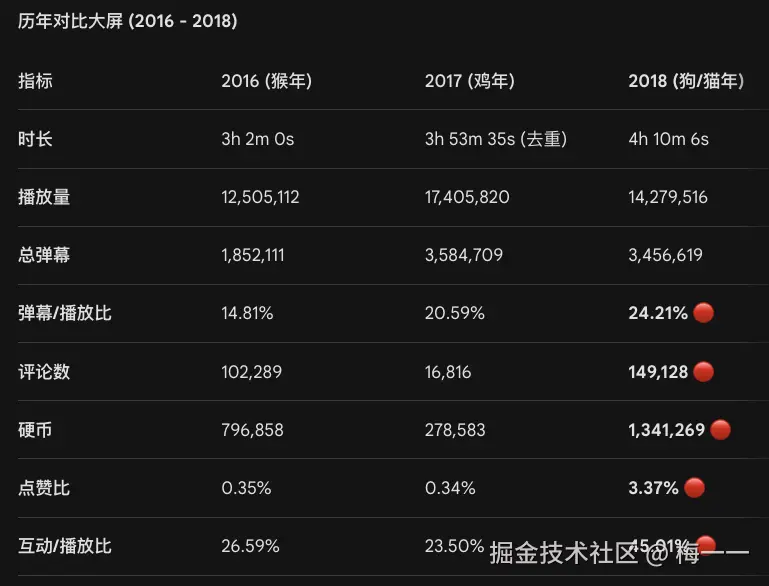
Task: Click the 指标 column header
Action: [x=35, y=81]
